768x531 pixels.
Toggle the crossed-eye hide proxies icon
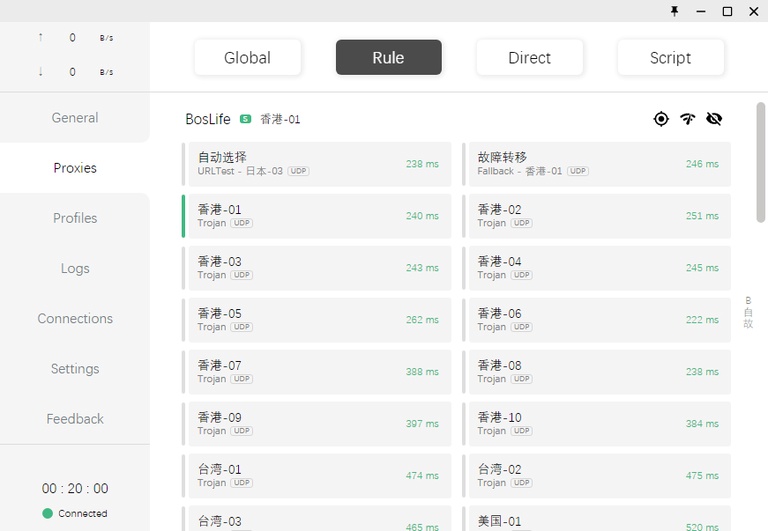pos(714,119)
